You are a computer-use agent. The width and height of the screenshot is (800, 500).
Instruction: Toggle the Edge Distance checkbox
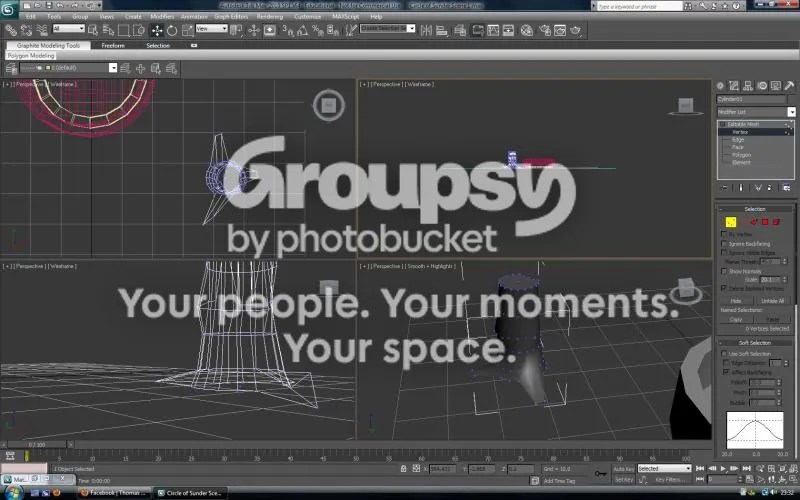pyautogui.click(x=727, y=363)
